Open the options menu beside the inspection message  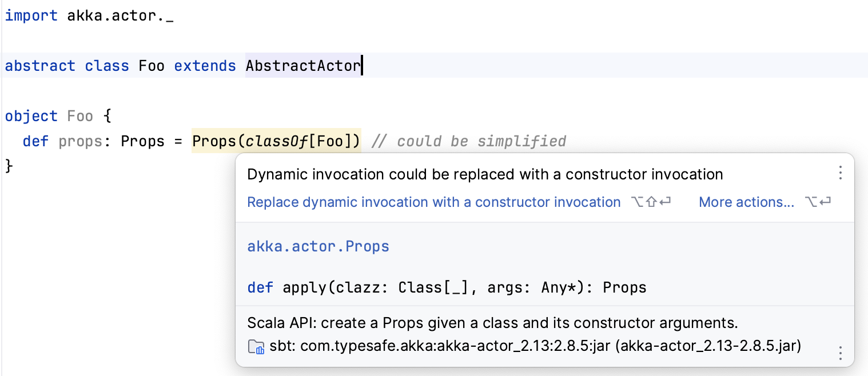click(x=840, y=173)
